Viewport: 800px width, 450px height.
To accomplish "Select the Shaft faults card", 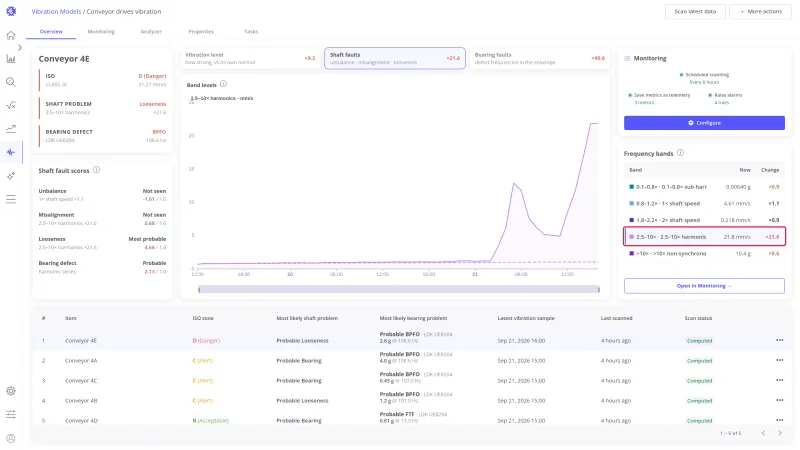I will 395,58.
